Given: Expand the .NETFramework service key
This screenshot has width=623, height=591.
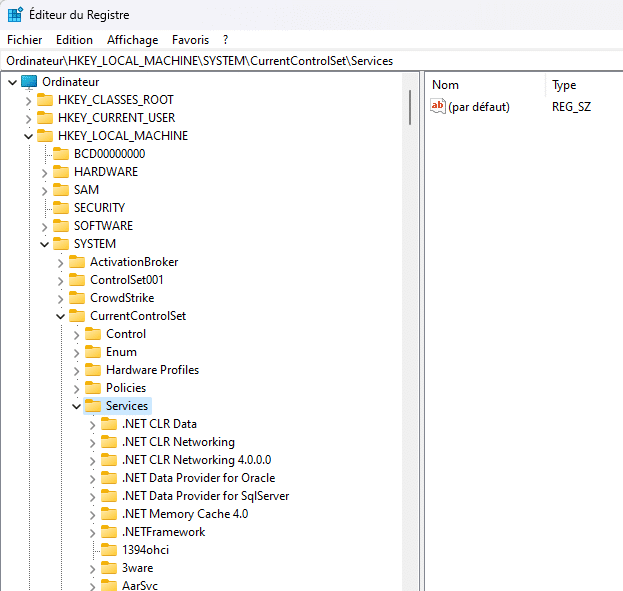Looking at the screenshot, I should [92, 532].
